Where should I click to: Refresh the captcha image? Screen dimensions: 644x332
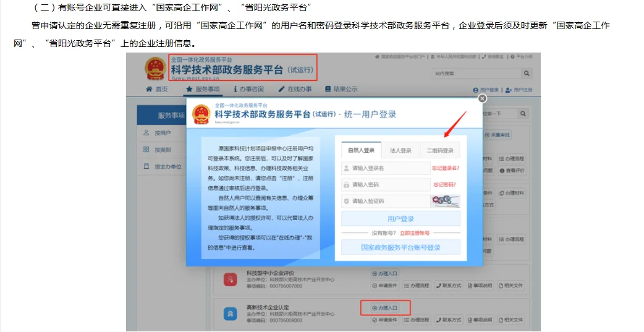pos(445,201)
